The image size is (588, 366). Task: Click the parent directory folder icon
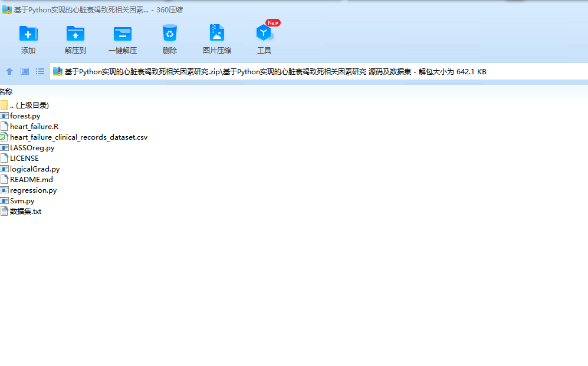tap(4, 105)
